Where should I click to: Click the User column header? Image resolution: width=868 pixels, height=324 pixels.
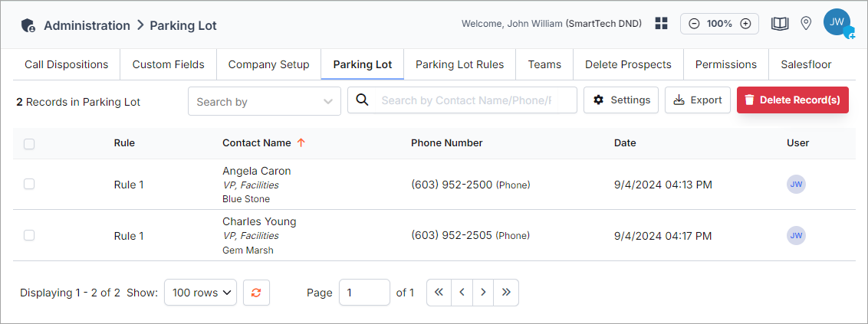[x=797, y=142]
